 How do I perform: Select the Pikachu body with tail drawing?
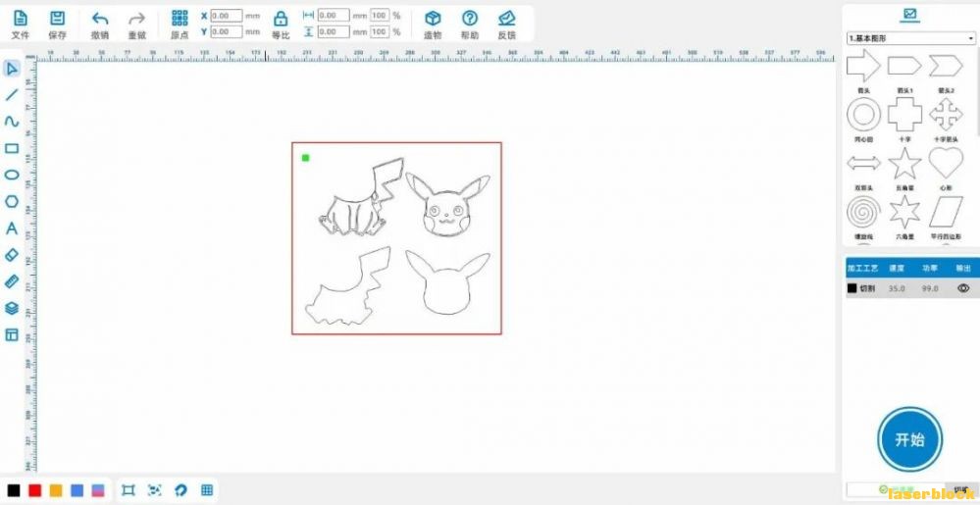(361, 197)
